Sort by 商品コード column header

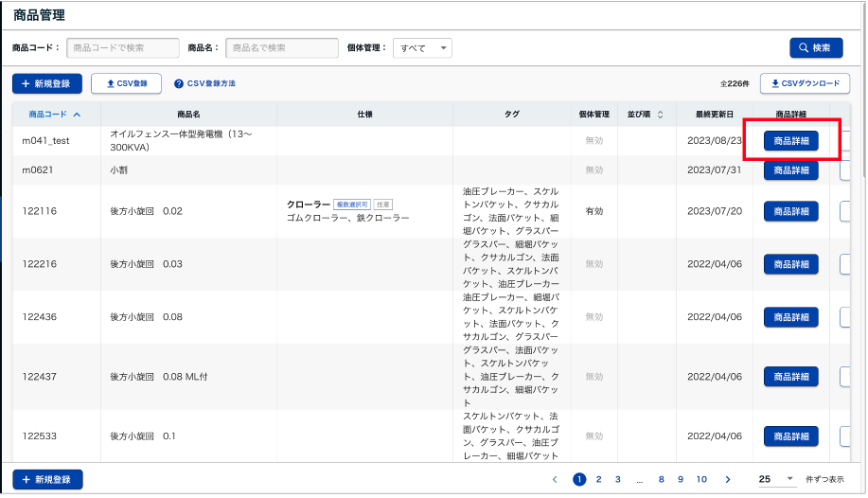pos(55,115)
